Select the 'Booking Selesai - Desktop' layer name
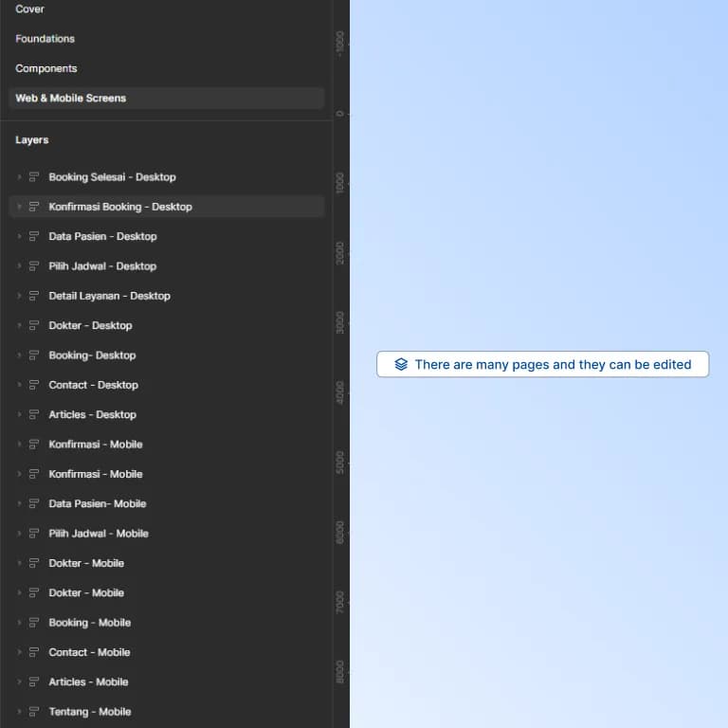 pos(113,177)
